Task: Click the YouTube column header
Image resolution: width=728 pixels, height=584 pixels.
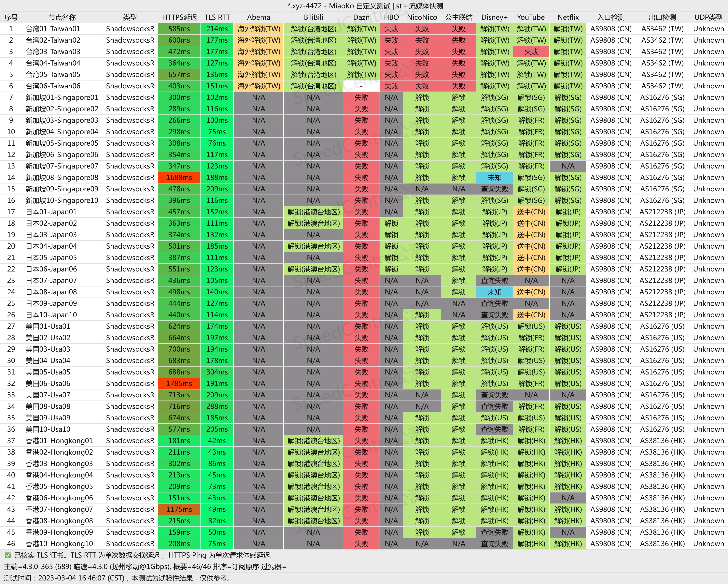Action: point(531,17)
